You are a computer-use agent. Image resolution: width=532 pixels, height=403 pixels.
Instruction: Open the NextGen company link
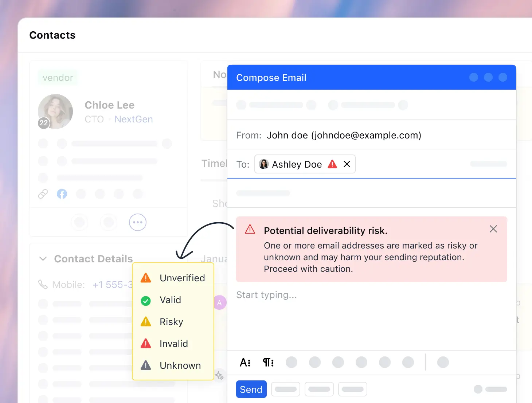(x=134, y=119)
